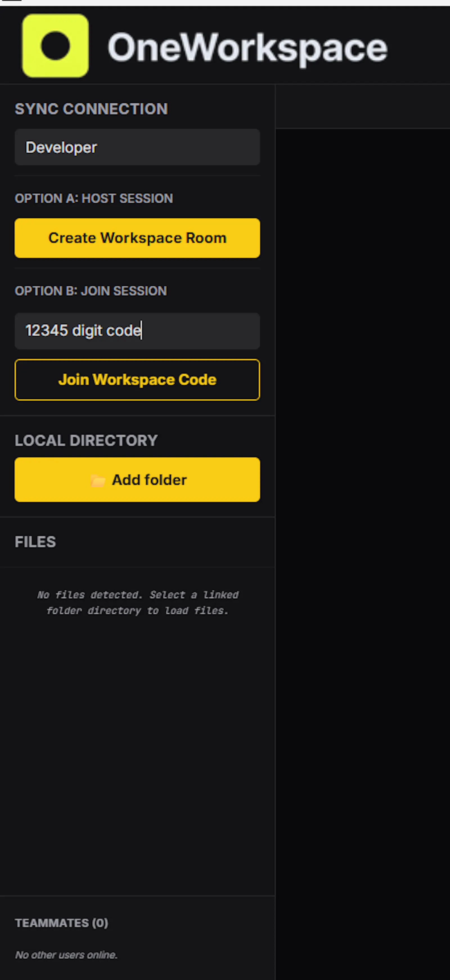Image resolution: width=450 pixels, height=980 pixels.
Task: Click the 'No files detected' message
Action: (138, 603)
